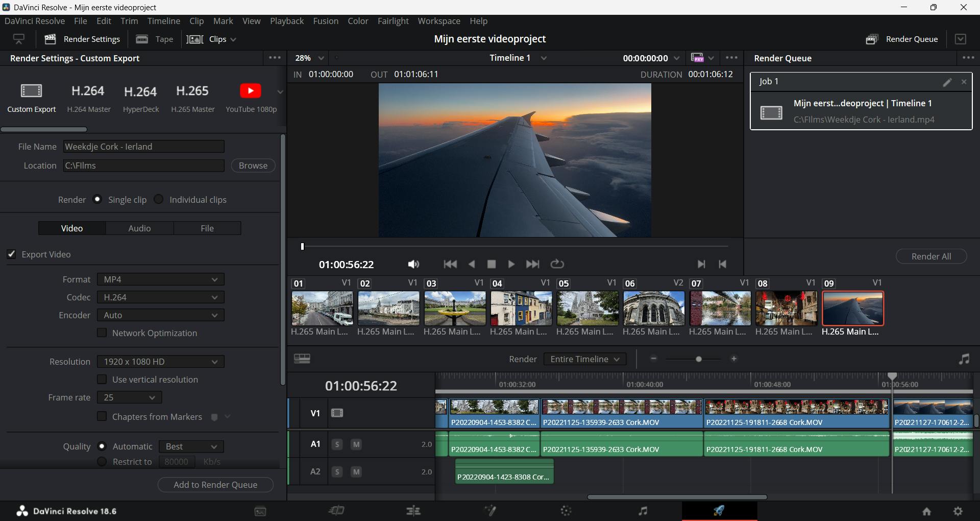
Task: Mute the viewer audio speaker icon
Action: (x=413, y=264)
